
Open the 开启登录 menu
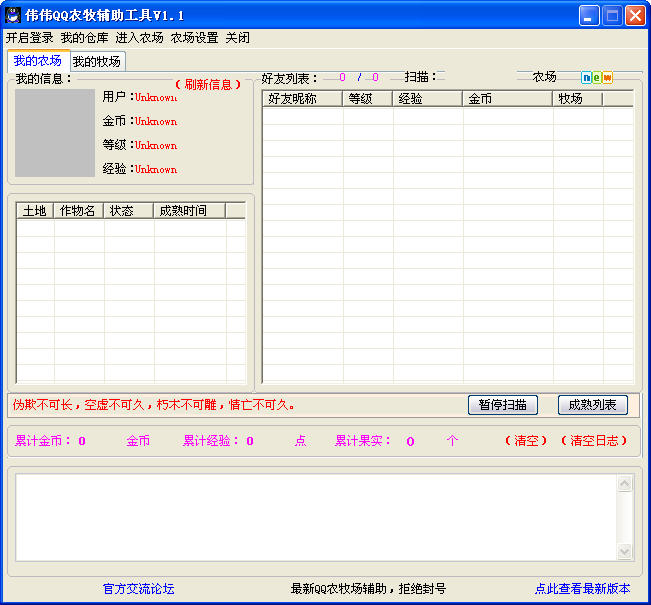29,38
